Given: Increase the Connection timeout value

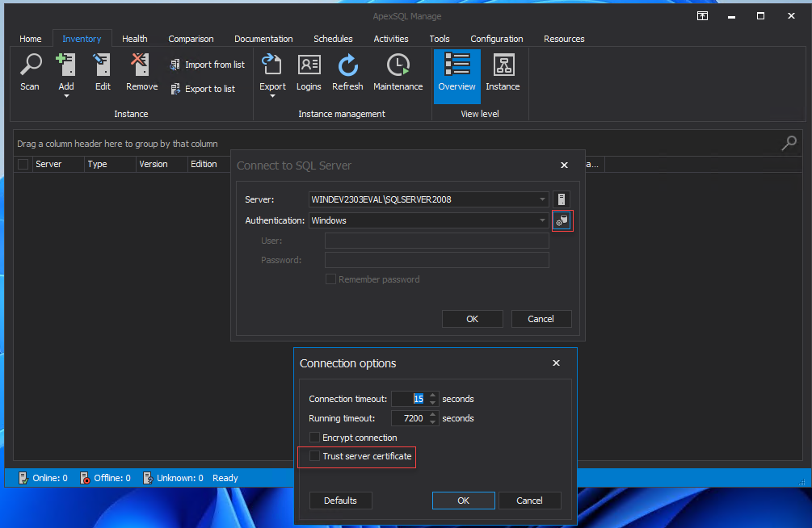Looking at the screenshot, I should coord(433,396).
